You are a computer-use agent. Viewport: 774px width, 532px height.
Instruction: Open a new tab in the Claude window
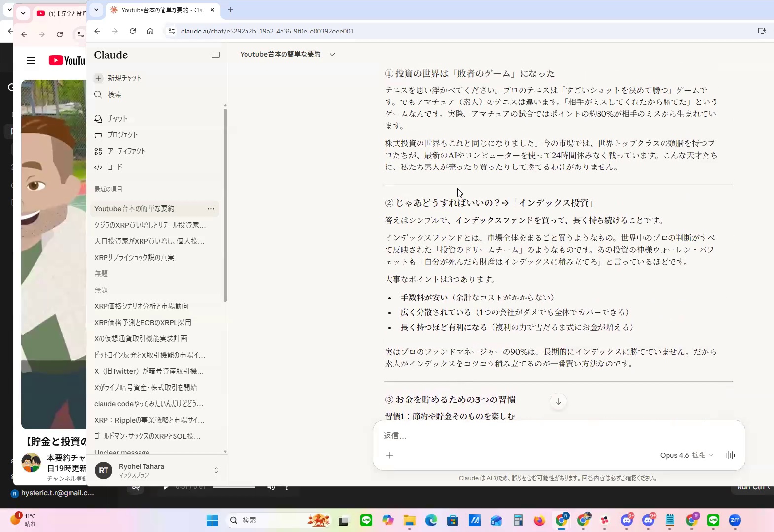(x=230, y=10)
